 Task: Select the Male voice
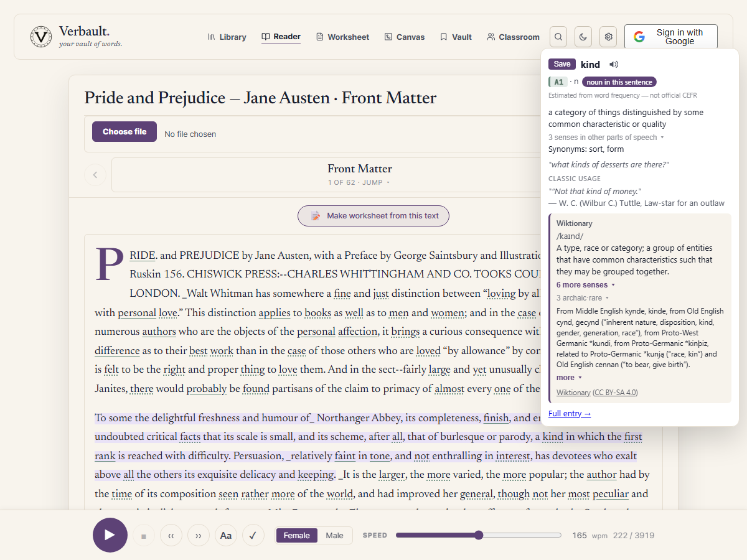coord(334,535)
